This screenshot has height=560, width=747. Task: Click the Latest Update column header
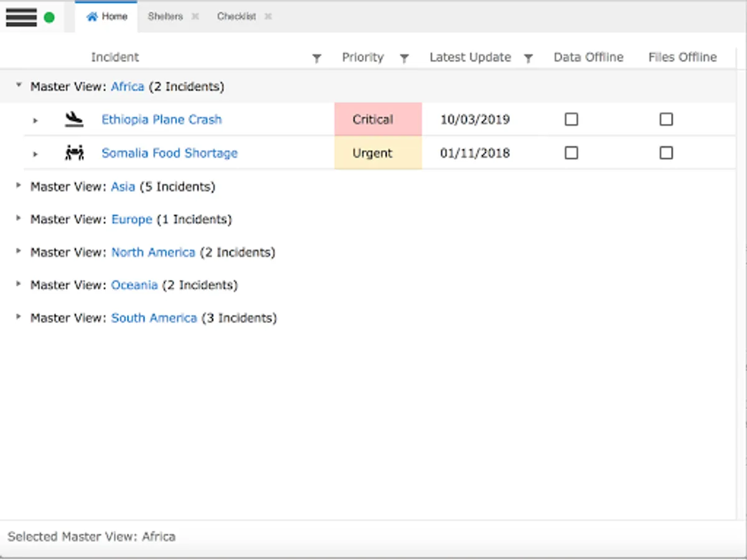pyautogui.click(x=470, y=57)
